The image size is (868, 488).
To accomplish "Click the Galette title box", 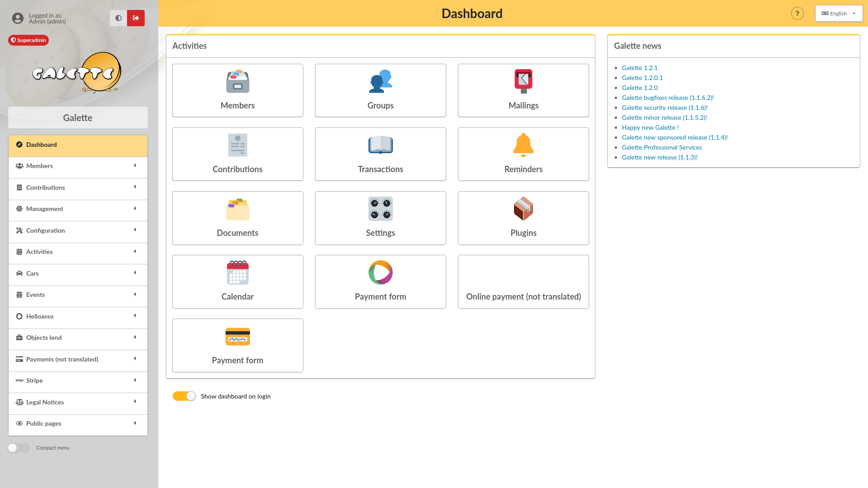I will (78, 117).
